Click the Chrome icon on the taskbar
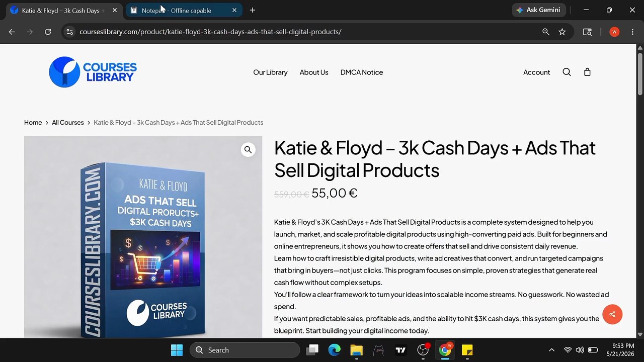This screenshot has height=362, width=644. point(445,350)
